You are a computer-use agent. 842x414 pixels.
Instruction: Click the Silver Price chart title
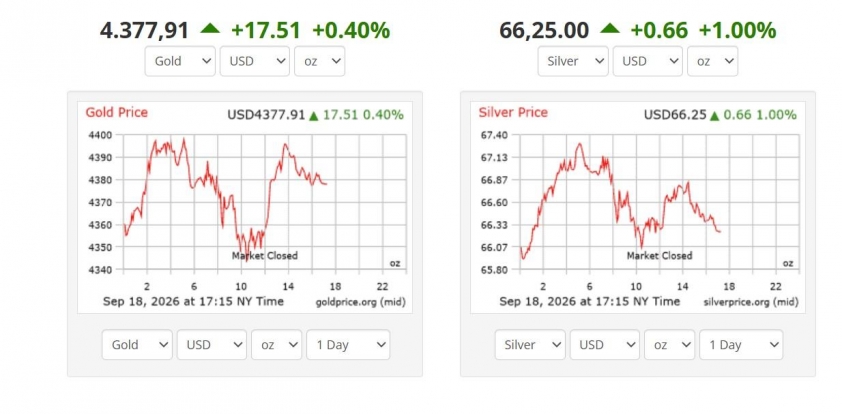tap(513, 113)
